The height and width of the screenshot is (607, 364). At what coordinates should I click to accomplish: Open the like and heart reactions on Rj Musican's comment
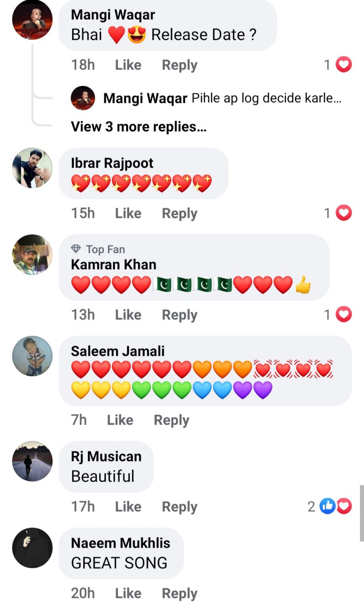(336, 506)
